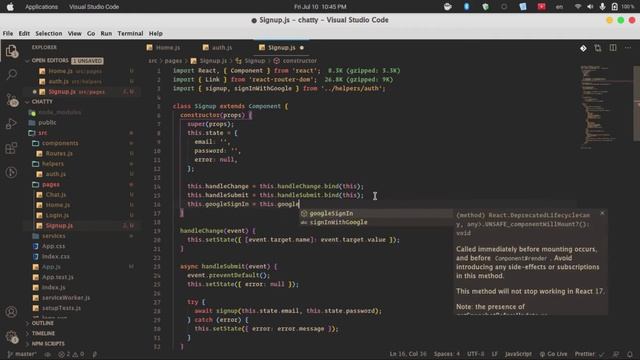Open notifications bell in status bar
This screenshot has height=360, width=640.
point(630,354)
